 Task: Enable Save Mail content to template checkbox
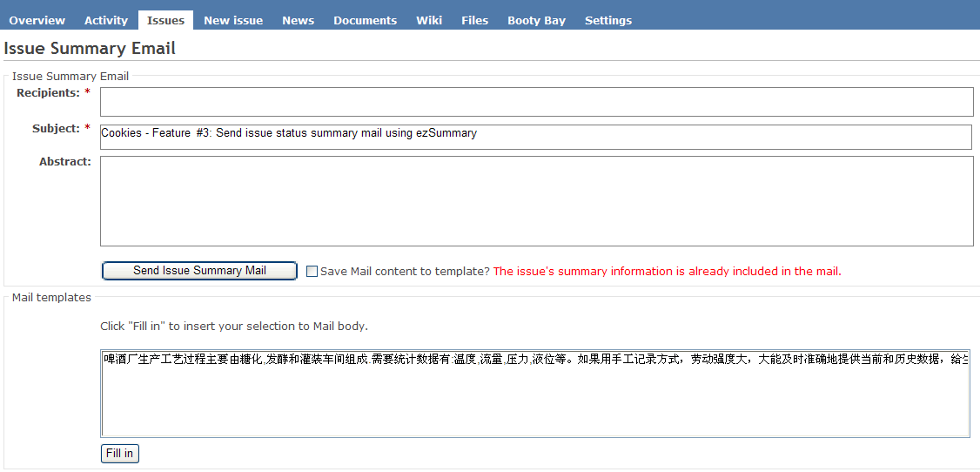[x=312, y=272]
